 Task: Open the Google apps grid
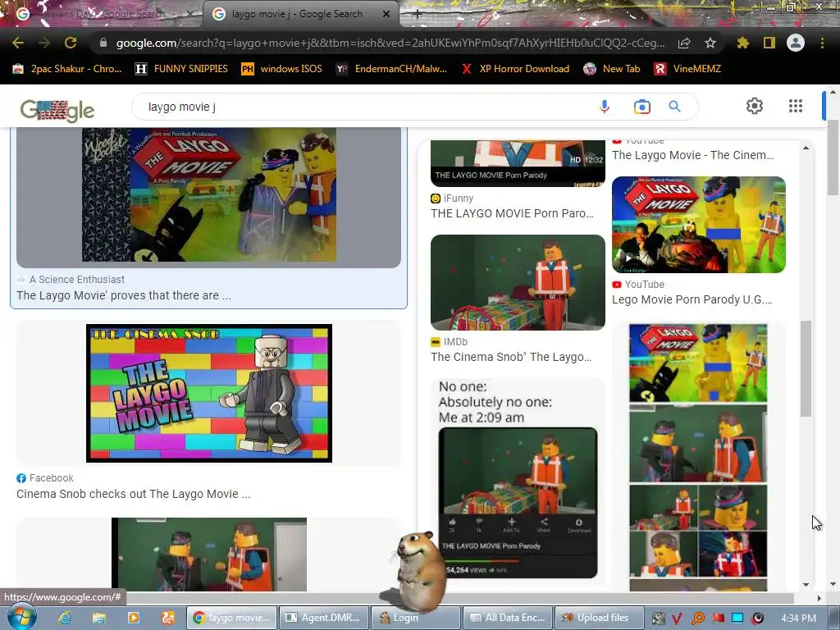796,106
